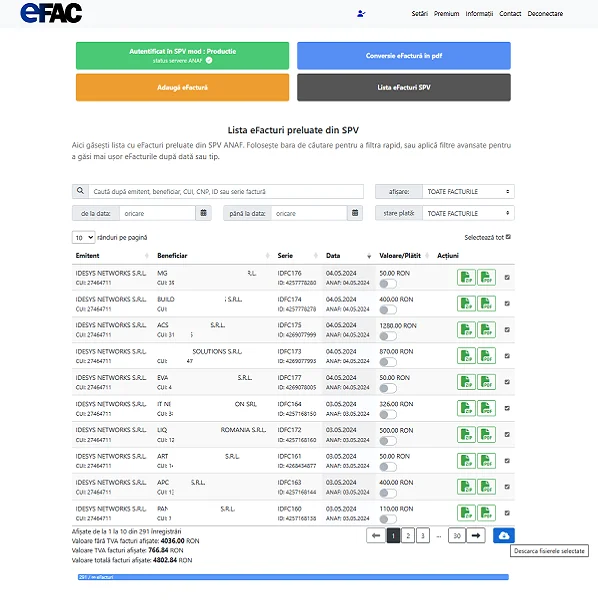Click next page arrow button
Viewport: 598px width, 612px height.
click(x=475, y=536)
